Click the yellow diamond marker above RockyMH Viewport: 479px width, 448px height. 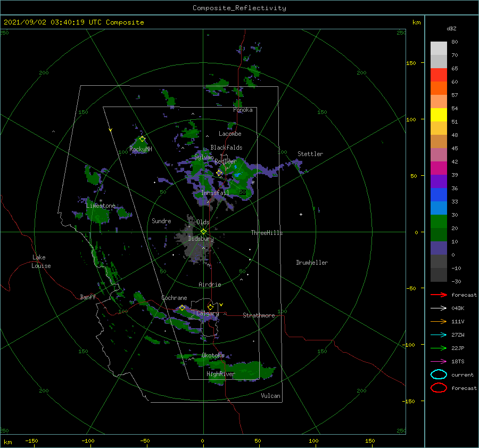click(x=142, y=139)
